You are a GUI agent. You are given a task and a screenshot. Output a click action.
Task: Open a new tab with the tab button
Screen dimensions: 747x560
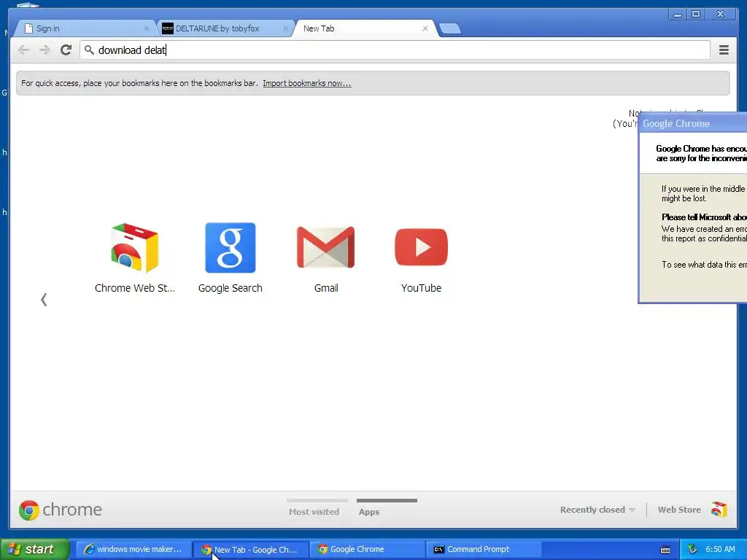click(x=449, y=28)
